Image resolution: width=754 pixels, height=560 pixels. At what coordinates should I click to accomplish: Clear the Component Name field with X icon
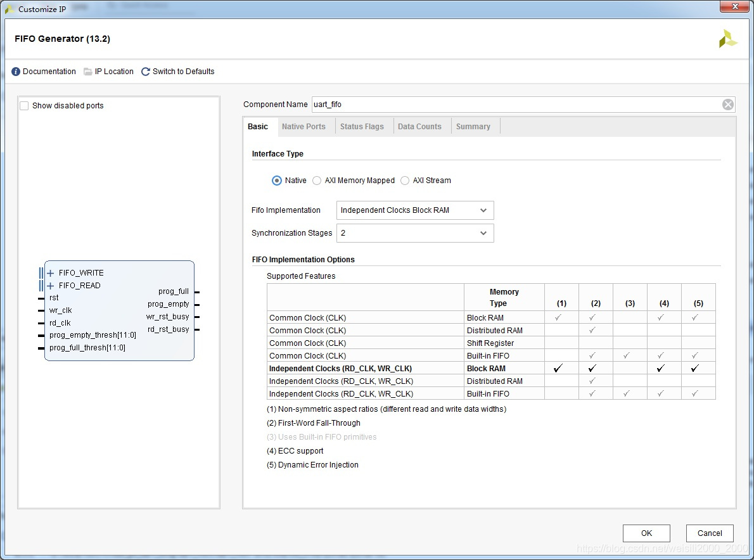728,105
